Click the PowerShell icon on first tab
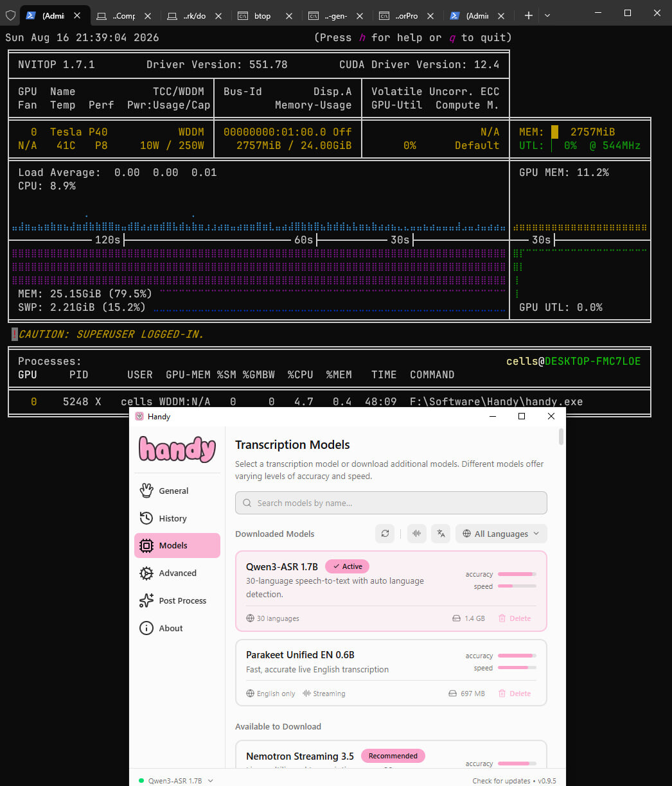The image size is (672, 786). click(x=30, y=15)
